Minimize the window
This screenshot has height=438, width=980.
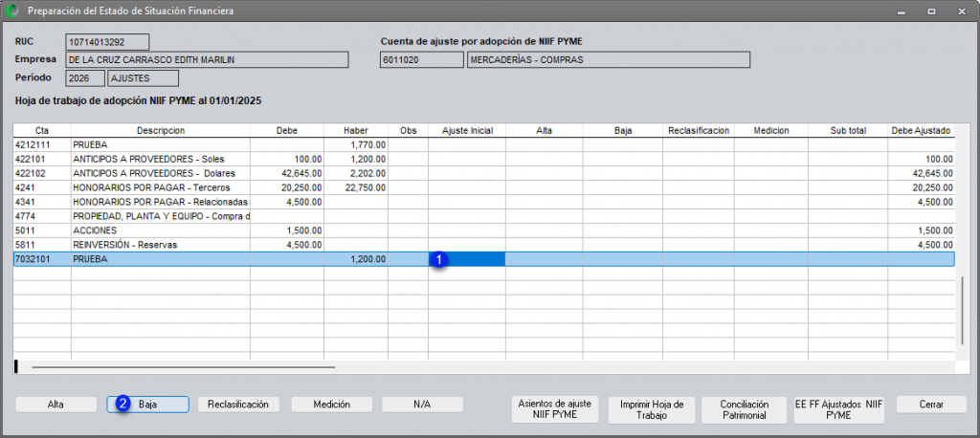901,11
